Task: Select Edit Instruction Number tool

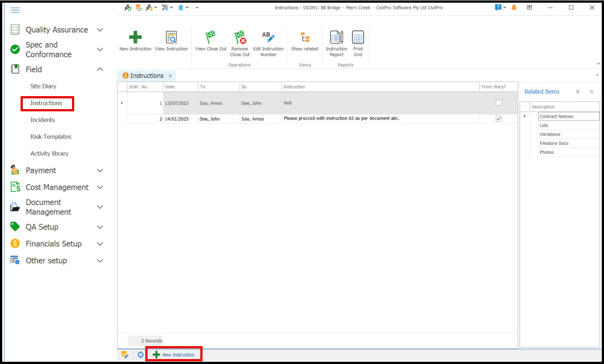Action: tap(268, 38)
